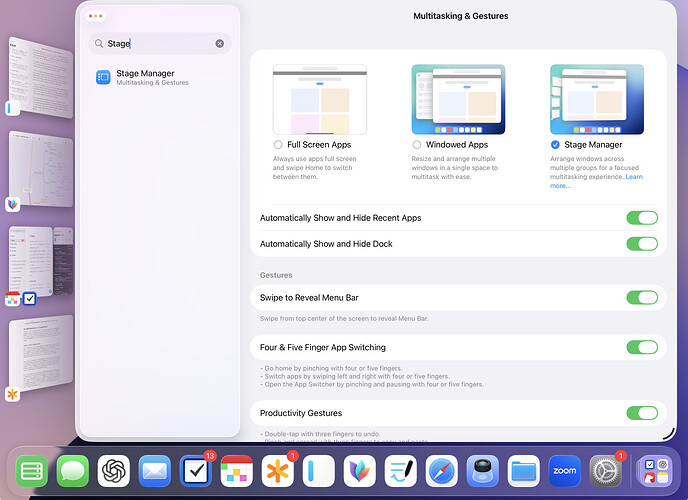Clear the search field text
This screenshot has width=688, height=500.
point(220,43)
